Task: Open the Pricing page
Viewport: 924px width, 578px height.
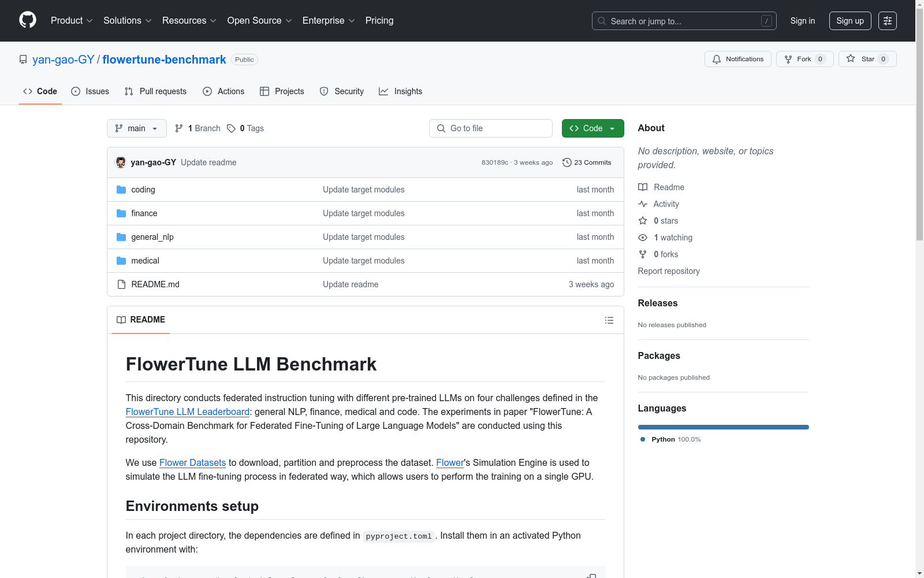Action: pyautogui.click(x=379, y=21)
